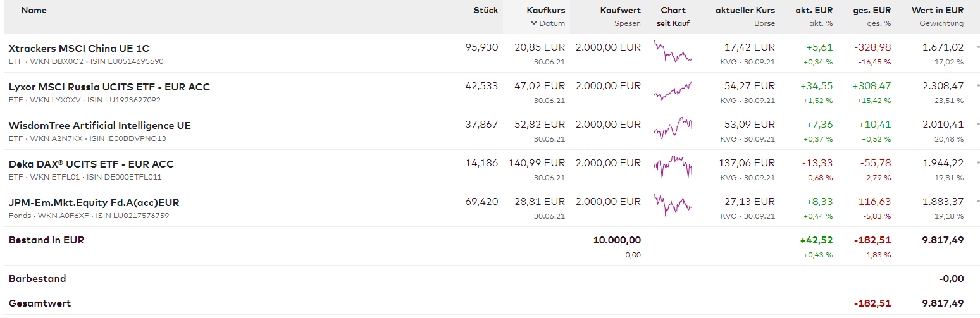Open WisdomTree Artificial Intelligence UE link

pyautogui.click(x=100, y=125)
